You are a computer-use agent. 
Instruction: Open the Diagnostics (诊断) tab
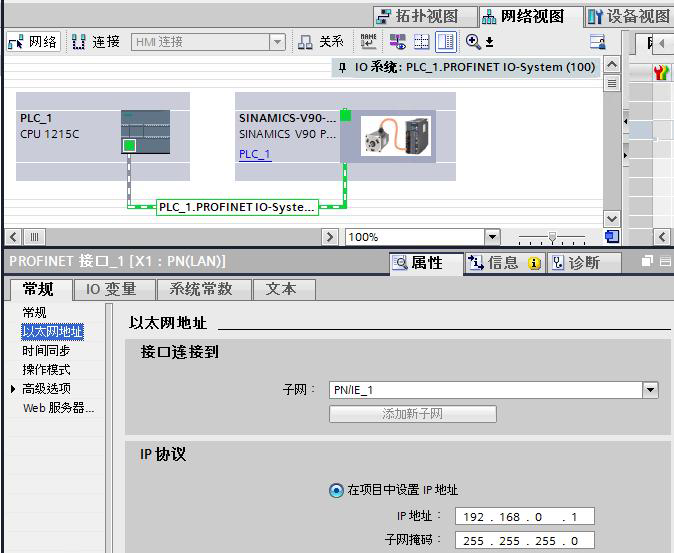tap(584, 263)
